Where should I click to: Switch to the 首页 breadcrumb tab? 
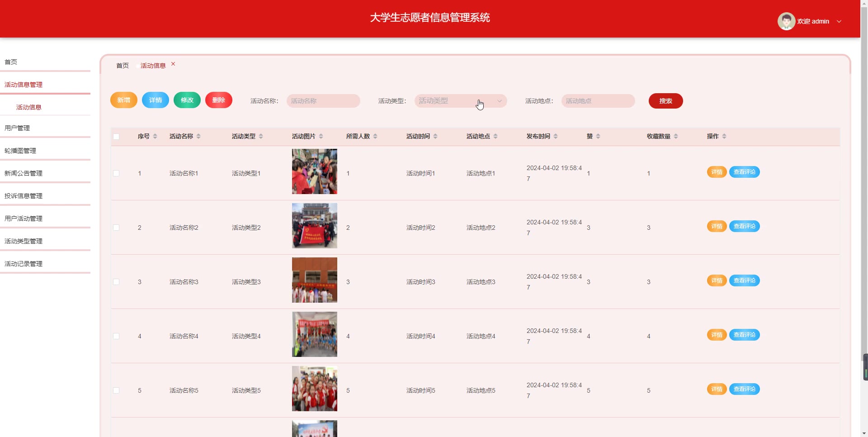tap(123, 66)
